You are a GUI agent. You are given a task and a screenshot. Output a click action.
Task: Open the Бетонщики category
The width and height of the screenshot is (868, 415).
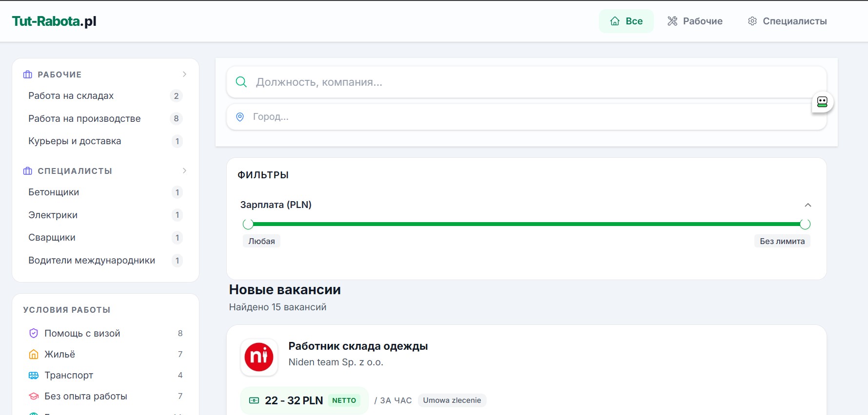105,192
